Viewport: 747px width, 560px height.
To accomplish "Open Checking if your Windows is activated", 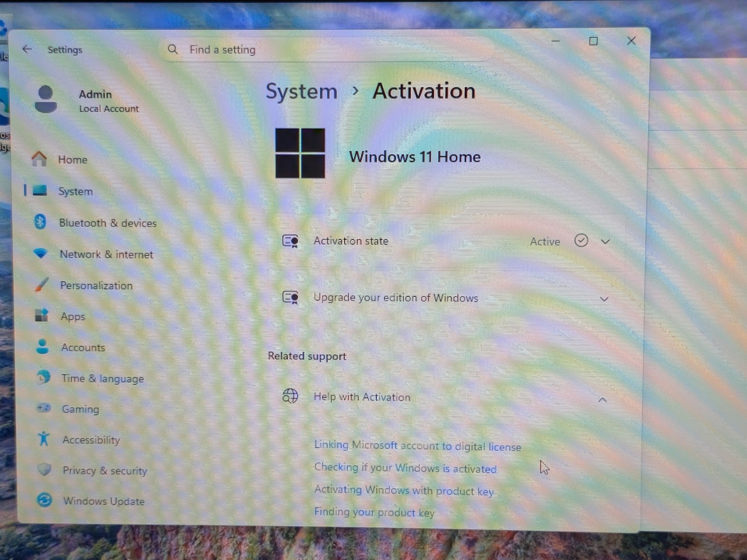I will coord(405,468).
